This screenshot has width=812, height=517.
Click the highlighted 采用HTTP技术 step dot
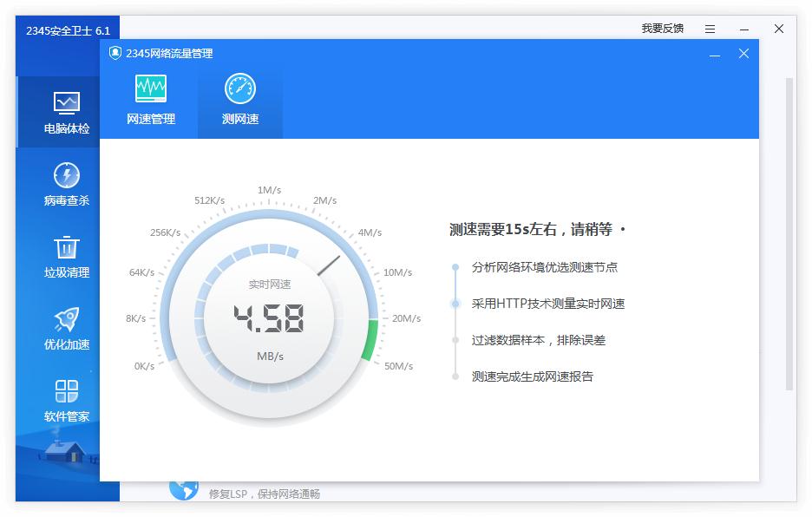[x=455, y=304]
